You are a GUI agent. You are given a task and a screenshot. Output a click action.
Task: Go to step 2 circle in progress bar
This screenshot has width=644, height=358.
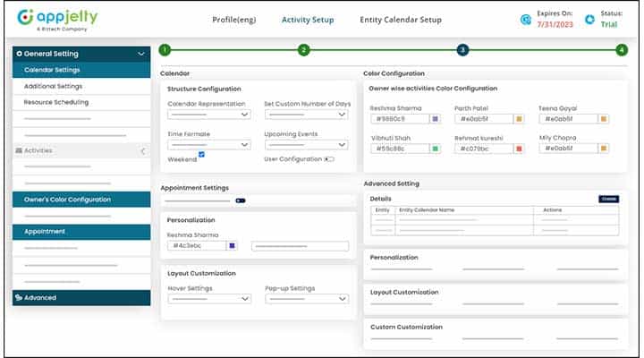coord(304,50)
